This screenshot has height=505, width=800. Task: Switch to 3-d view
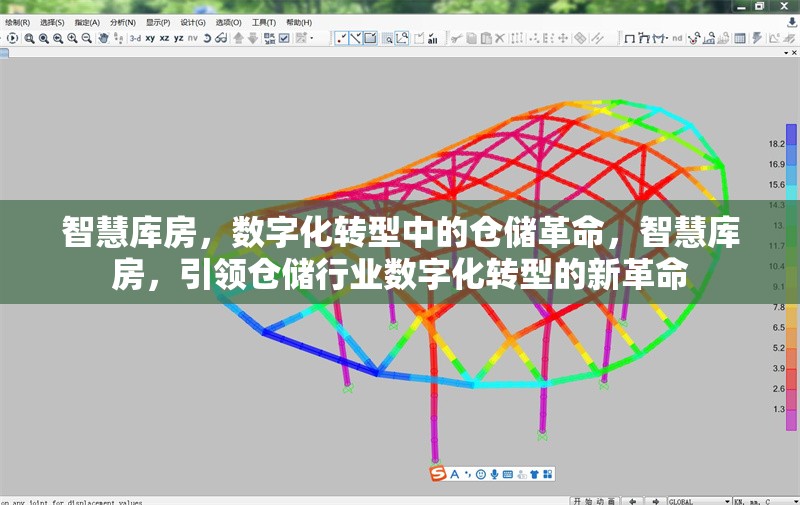click(x=135, y=38)
